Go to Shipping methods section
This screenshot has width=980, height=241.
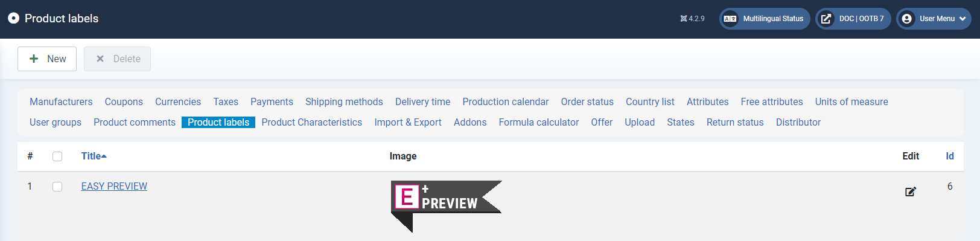click(344, 101)
